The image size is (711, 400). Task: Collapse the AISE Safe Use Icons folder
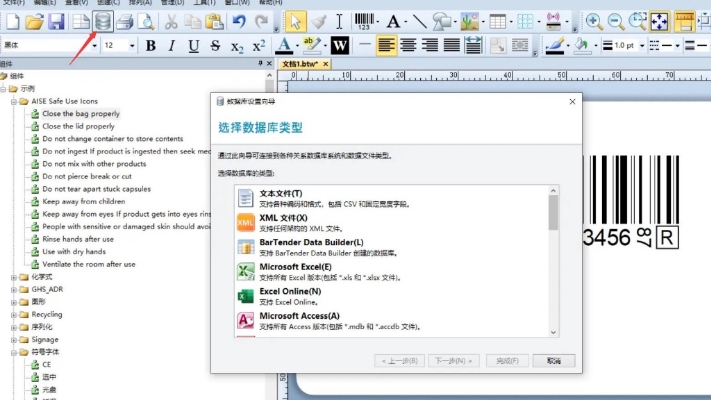click(14, 102)
